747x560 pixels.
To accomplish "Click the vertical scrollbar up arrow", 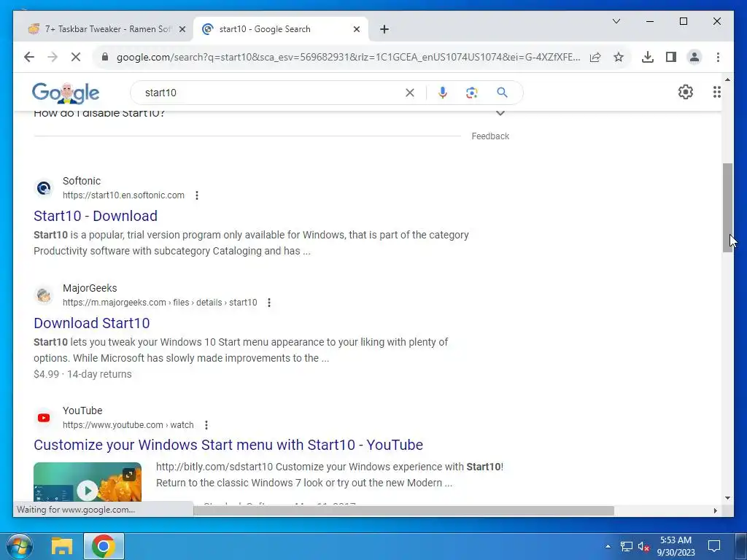I will (x=727, y=79).
